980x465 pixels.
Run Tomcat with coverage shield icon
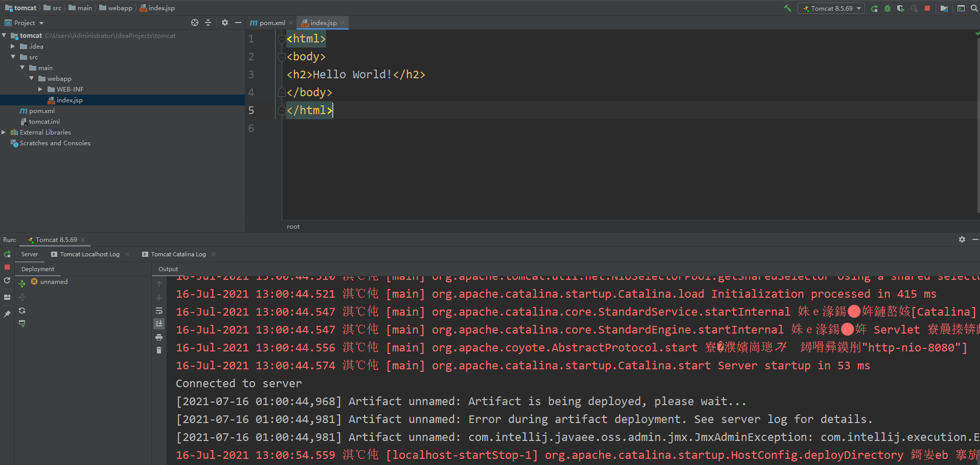(x=900, y=8)
